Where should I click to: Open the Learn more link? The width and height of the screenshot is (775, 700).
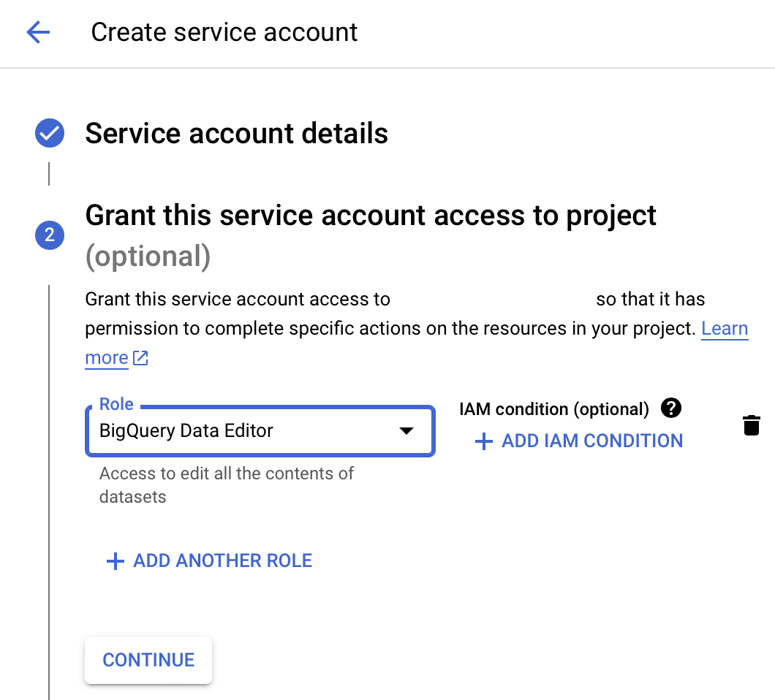[x=725, y=328]
